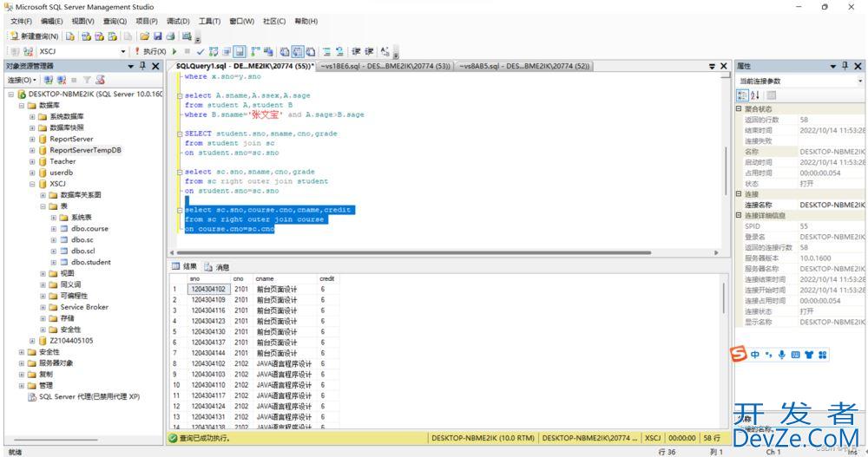Collapse the XSCJ database node
Image resolution: width=868 pixels, height=457 pixels.
pyautogui.click(x=32, y=184)
